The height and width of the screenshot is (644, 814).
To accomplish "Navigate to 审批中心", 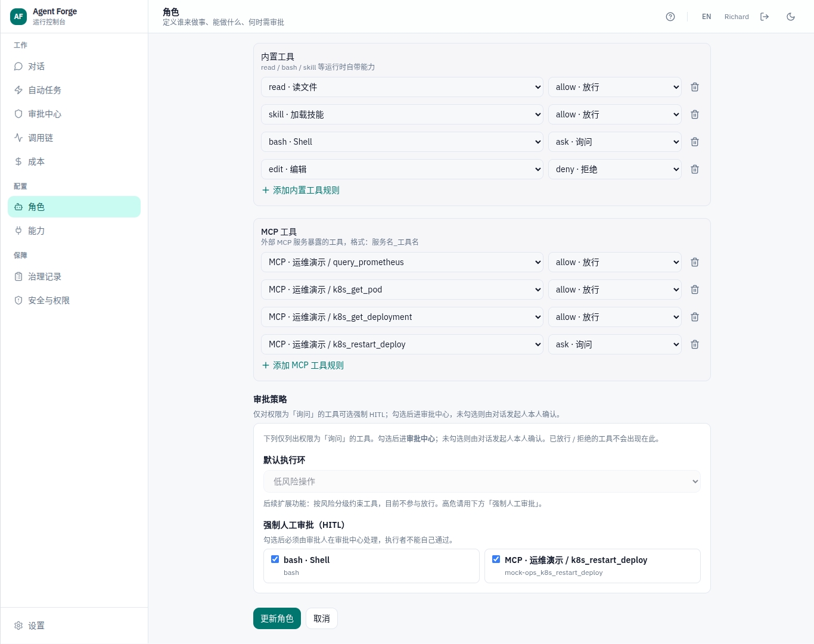I will coord(74,114).
